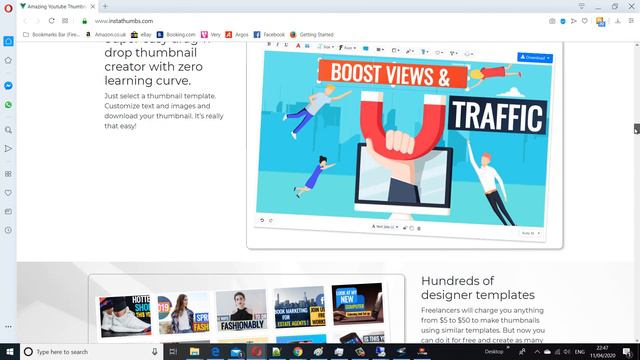Viewport: 640px width, 360px height.
Task: Open the ENG language switcher
Action: coord(580,351)
